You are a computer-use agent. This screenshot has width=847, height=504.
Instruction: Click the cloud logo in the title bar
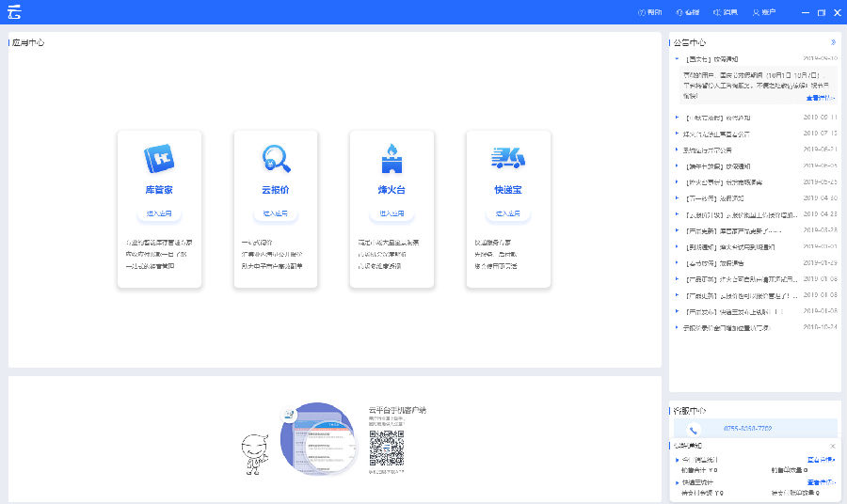[x=14, y=12]
